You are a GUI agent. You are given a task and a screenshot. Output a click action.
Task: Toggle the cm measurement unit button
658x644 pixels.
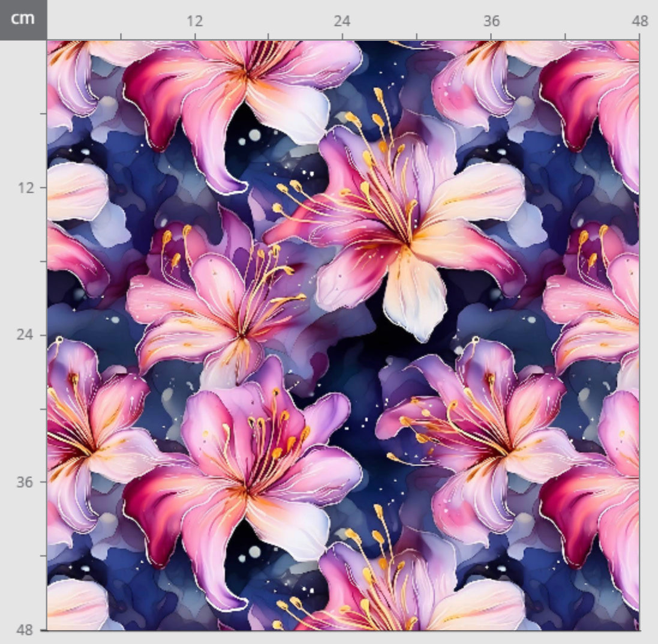pyautogui.click(x=23, y=19)
